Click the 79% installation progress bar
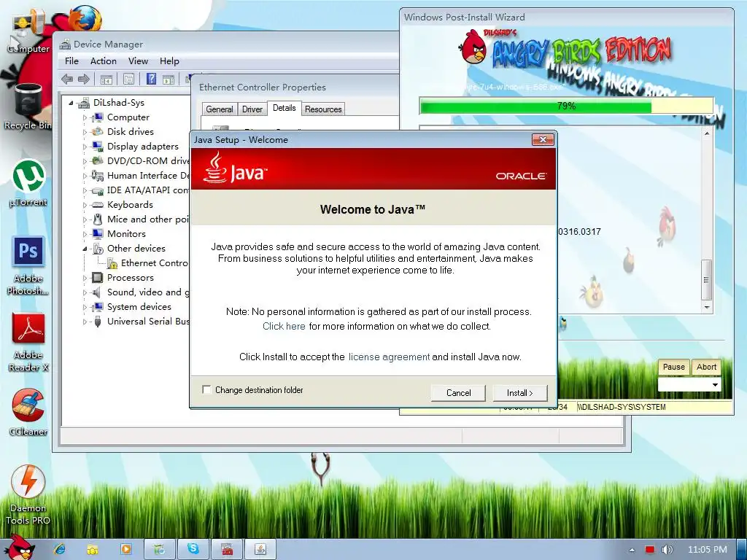The image size is (747, 560). (x=566, y=106)
